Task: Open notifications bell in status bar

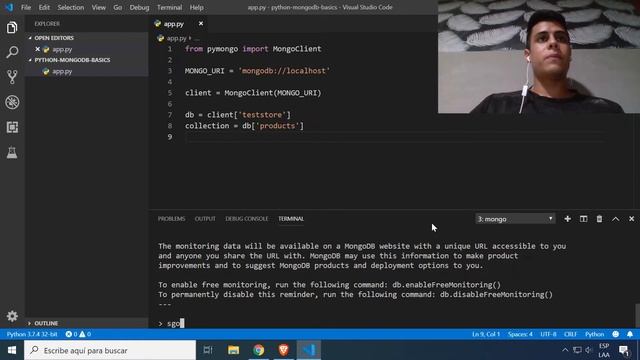Action: click(x=630, y=334)
